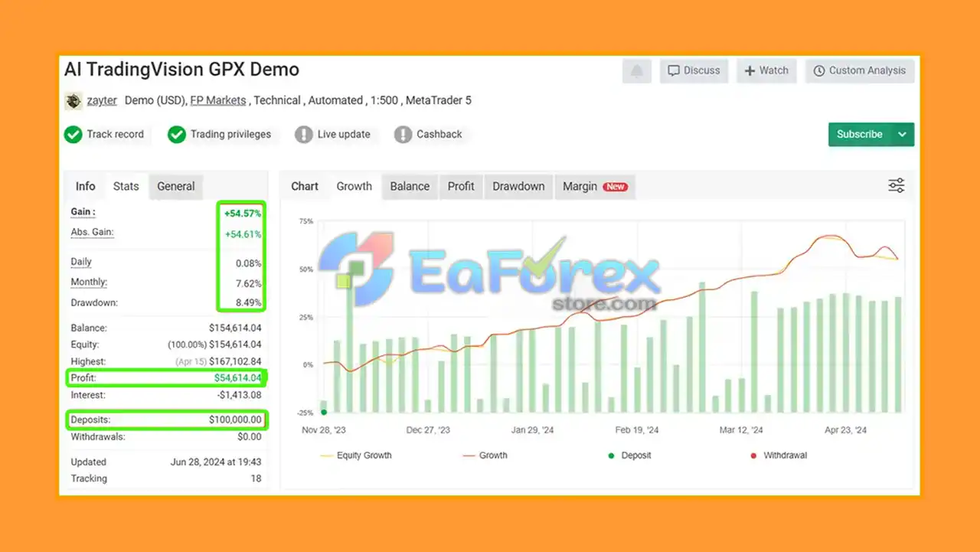The image size is (980, 552).
Task: Select the Drawdown chart tab
Action: tap(518, 186)
